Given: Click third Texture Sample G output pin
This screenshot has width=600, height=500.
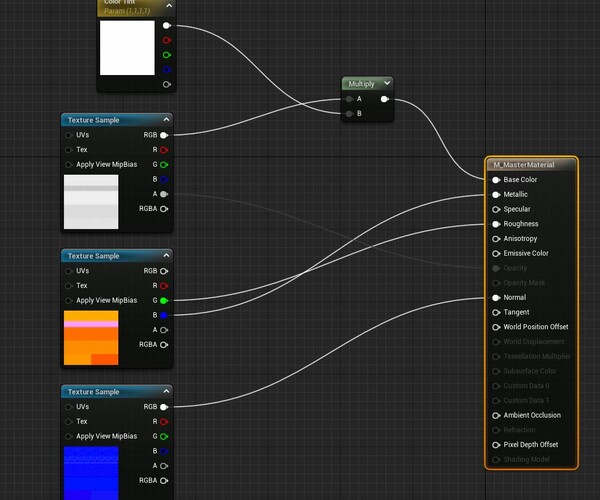Looking at the screenshot, I should point(164,436).
